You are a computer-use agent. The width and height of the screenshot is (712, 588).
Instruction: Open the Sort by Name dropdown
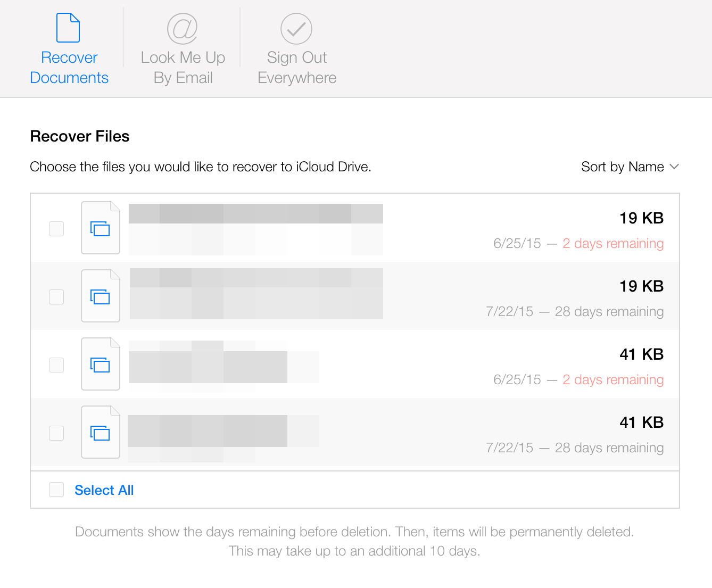[x=622, y=167]
